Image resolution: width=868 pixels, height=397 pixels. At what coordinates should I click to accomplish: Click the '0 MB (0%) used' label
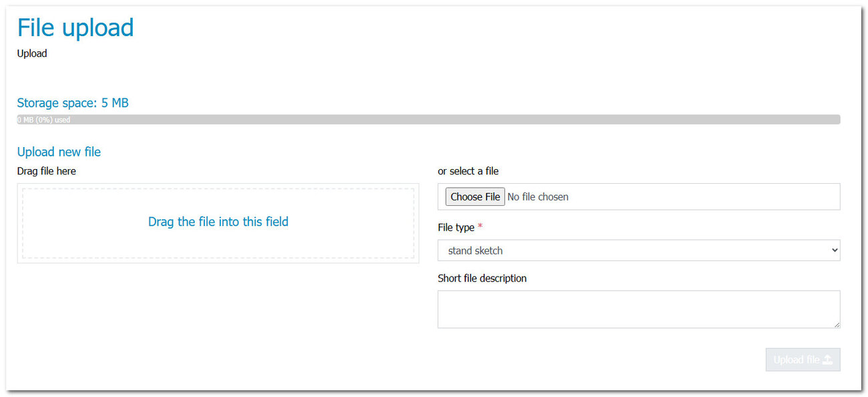pos(43,120)
